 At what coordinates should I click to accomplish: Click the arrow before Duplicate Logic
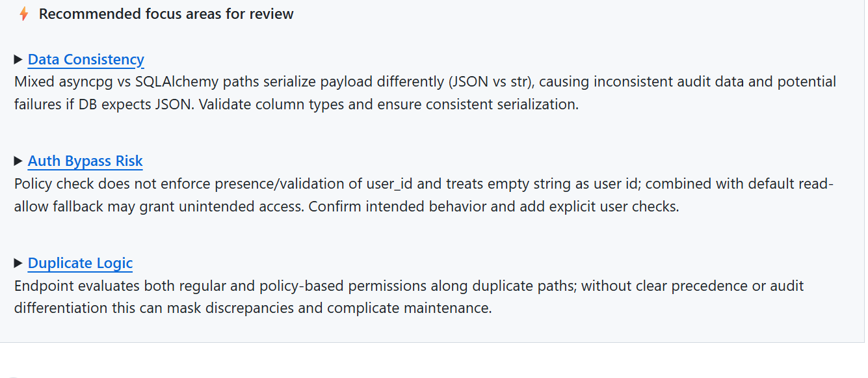18,263
